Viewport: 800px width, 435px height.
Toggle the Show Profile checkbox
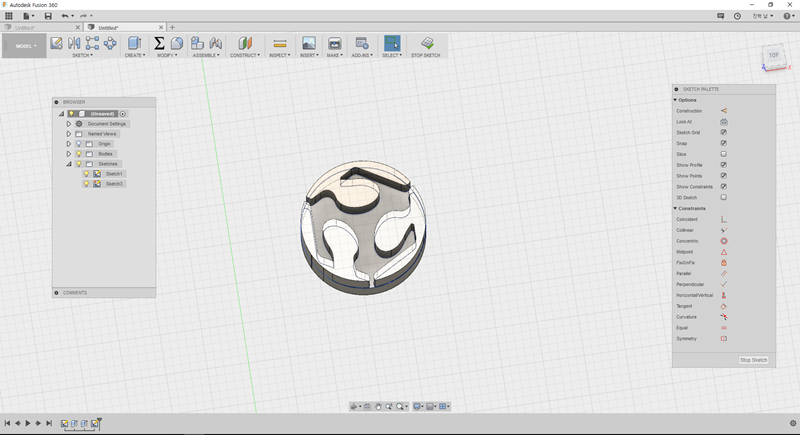pos(723,165)
